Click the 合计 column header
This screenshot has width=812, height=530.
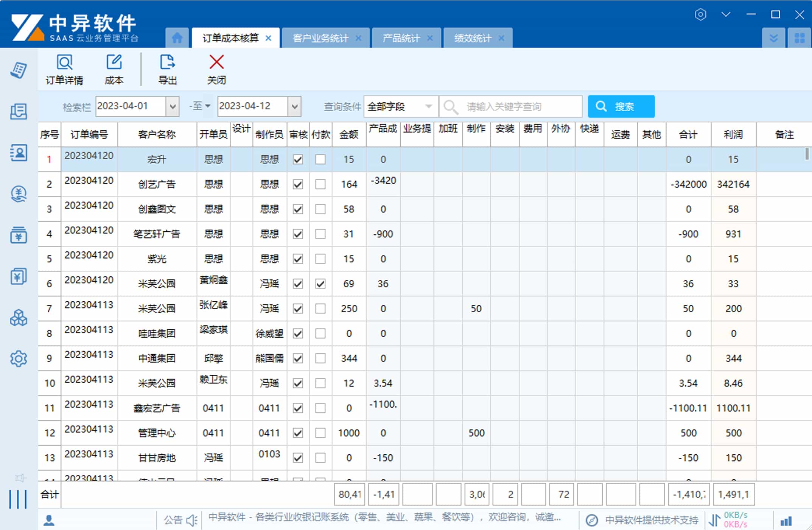pos(688,134)
